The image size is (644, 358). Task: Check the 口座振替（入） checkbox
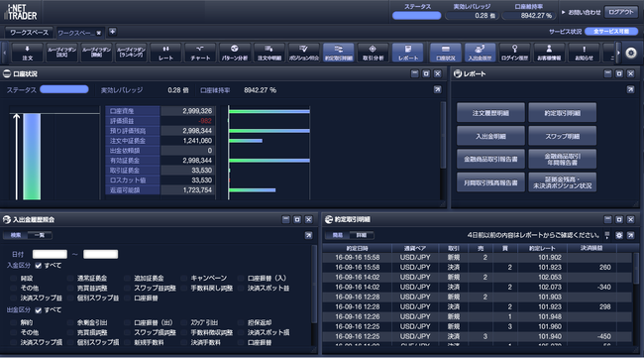pos(241,279)
